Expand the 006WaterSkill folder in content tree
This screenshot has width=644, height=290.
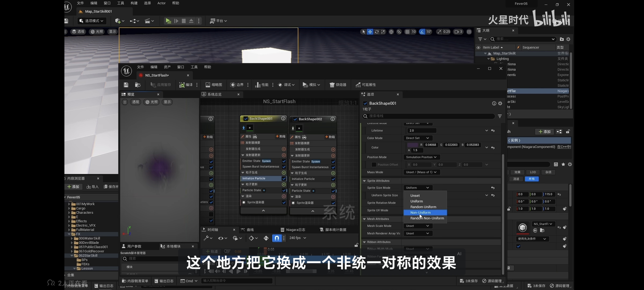point(72,238)
